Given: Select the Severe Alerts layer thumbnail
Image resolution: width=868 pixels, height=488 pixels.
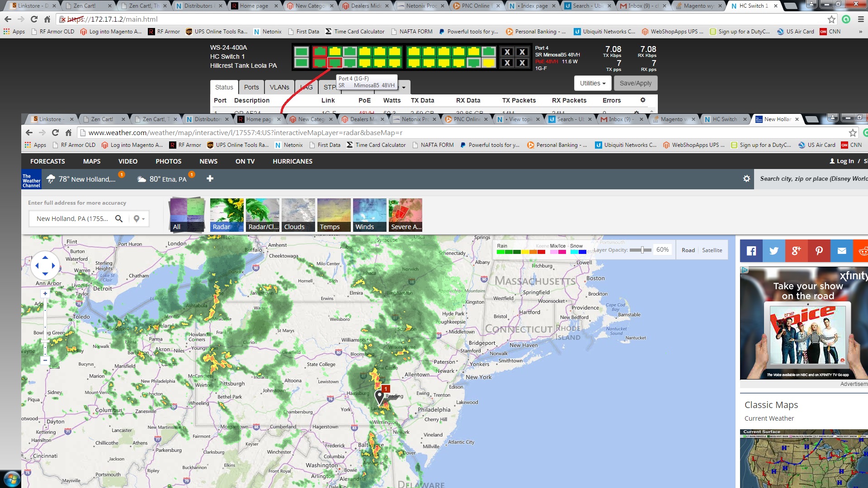Looking at the screenshot, I should pos(405,215).
